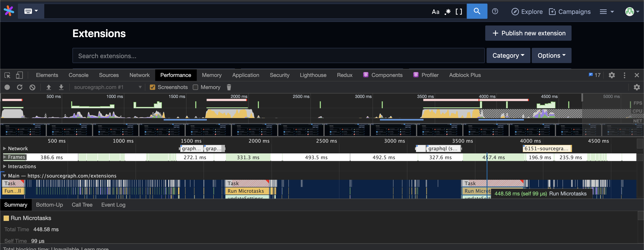Open the keyboard search mode dropdown
Viewport: 644px width, 250px height.
tap(31, 11)
